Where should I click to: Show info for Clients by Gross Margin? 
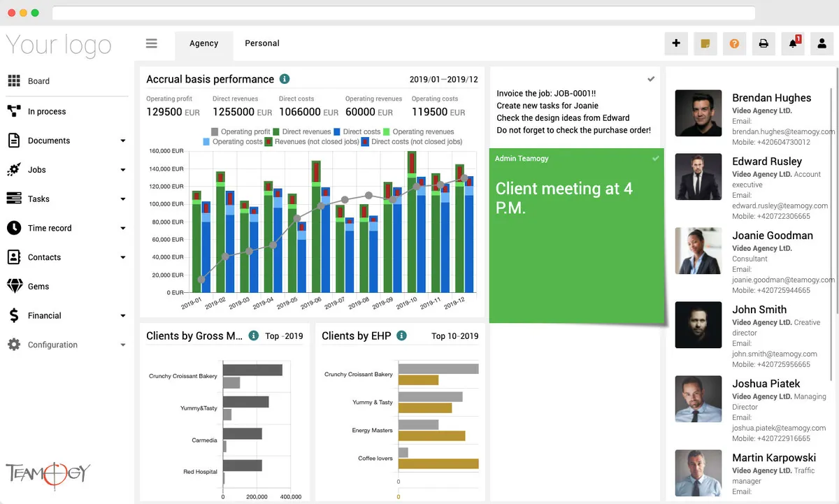[x=254, y=336]
